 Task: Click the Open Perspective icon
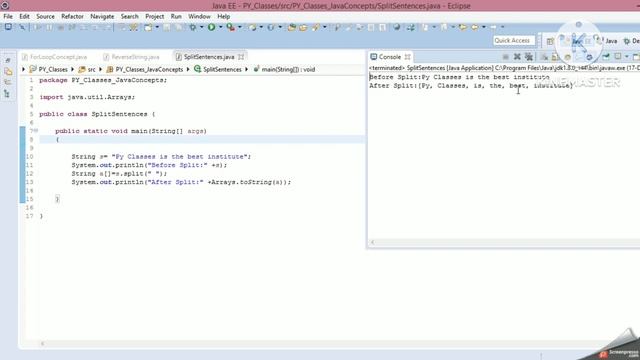point(550,41)
